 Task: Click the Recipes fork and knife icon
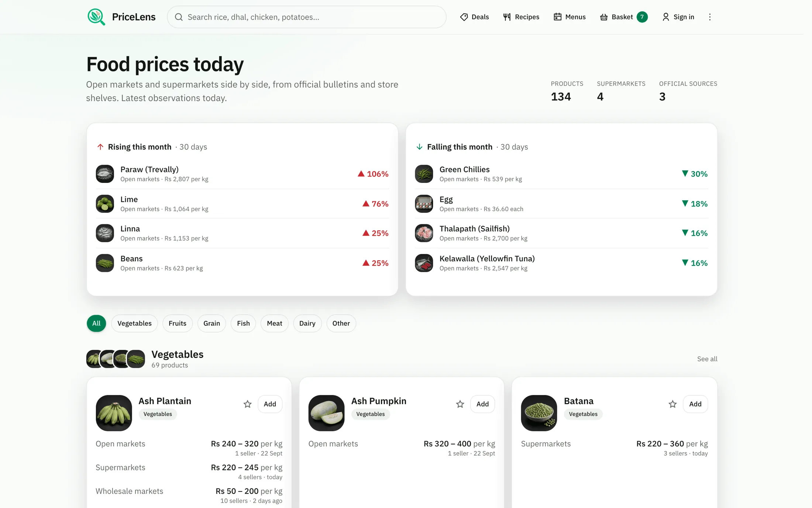tap(507, 17)
